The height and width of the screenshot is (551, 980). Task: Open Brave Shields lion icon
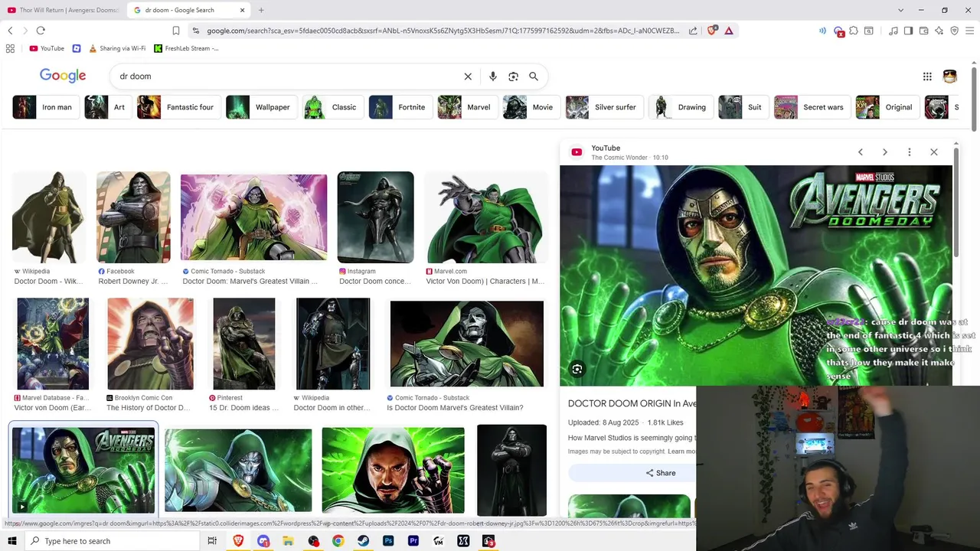pos(712,31)
